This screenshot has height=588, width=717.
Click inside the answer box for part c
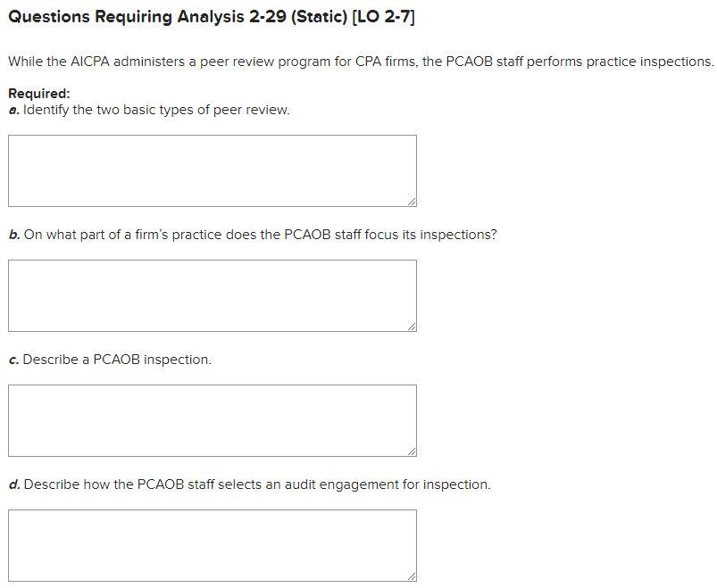212,419
